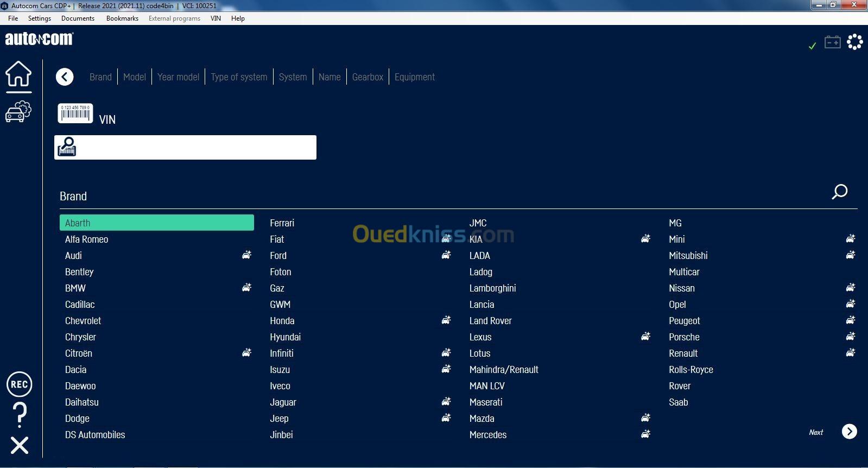Click the car icon next to Isuzu
Screen dimensions: 868x468
446,369
